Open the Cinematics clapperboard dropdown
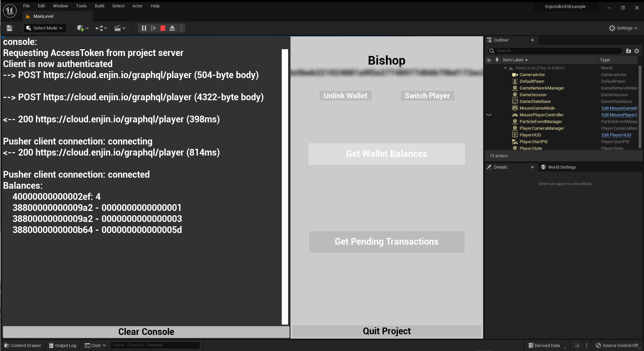 (120, 28)
